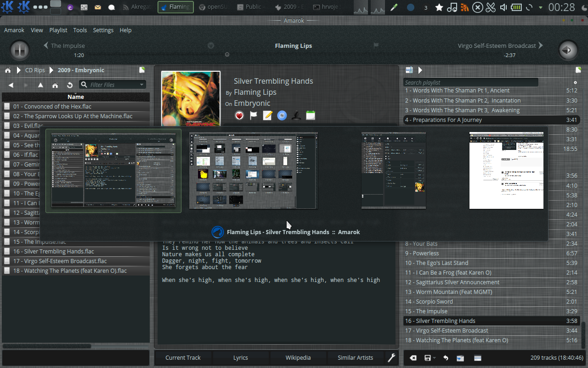This screenshot has height=368, width=588.
Task: Click the battery indicator in the tray
Action: click(x=517, y=7)
